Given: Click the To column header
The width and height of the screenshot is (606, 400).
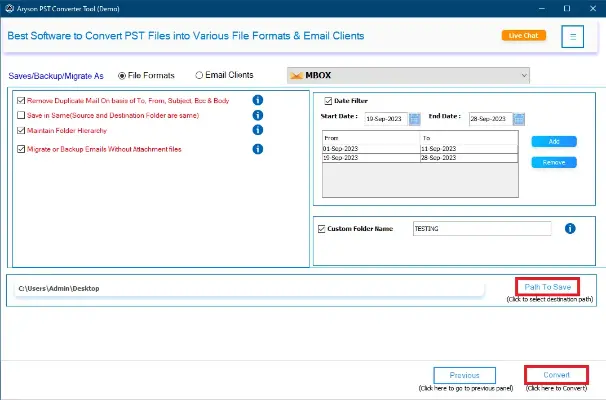Looking at the screenshot, I should (x=469, y=138).
